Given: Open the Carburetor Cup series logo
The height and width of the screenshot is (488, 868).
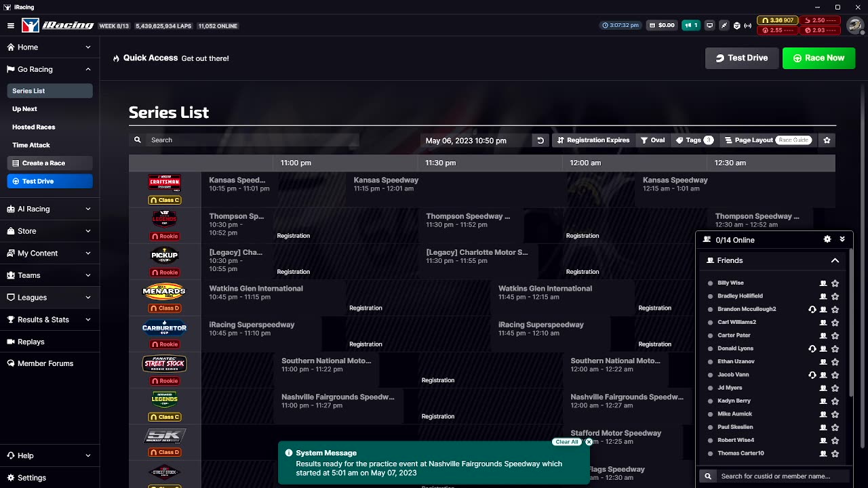Looking at the screenshot, I should [x=165, y=328].
